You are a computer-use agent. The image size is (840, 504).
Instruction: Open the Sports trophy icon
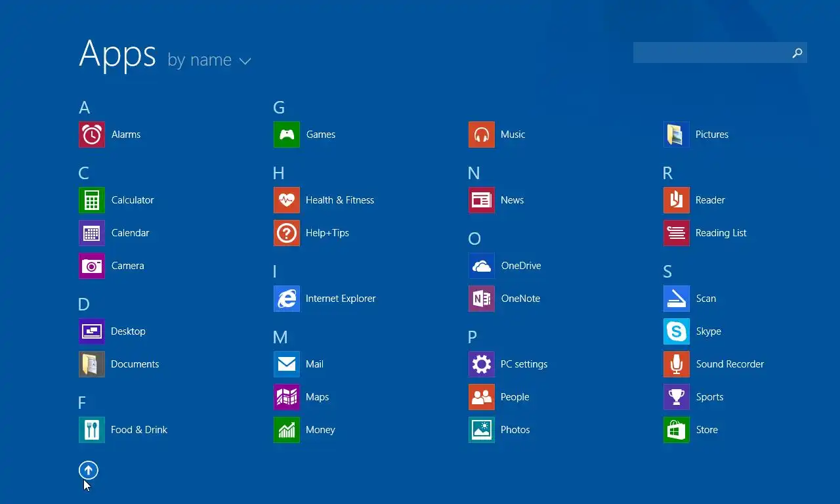677,397
